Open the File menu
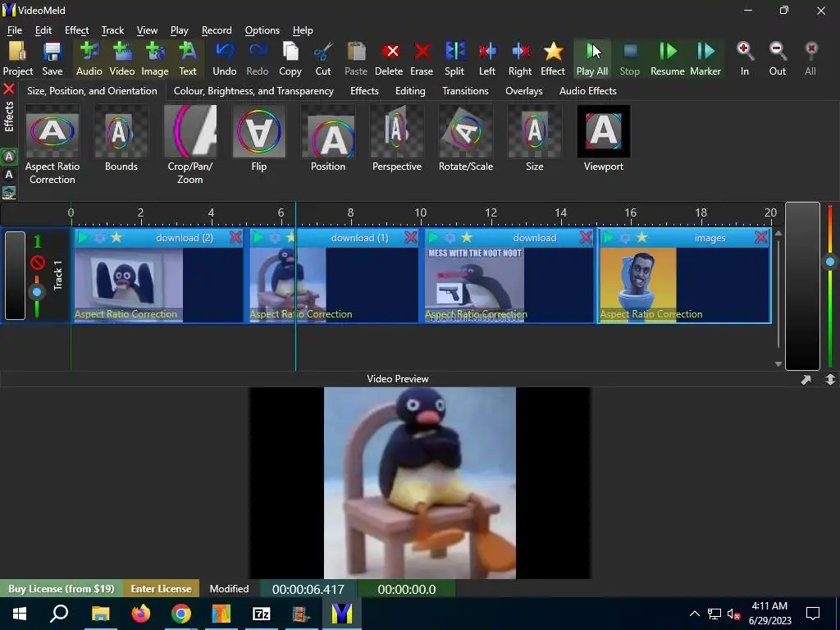Viewport: 840px width, 630px height. [15, 30]
